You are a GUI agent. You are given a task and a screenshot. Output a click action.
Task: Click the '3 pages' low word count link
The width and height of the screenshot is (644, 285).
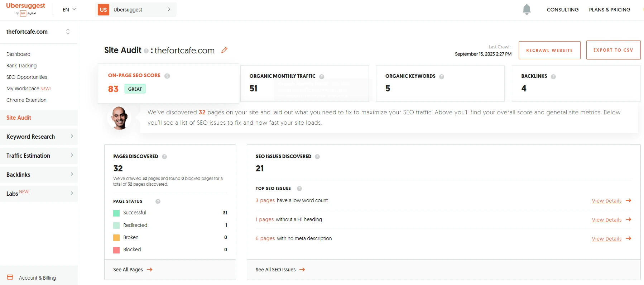tap(265, 200)
